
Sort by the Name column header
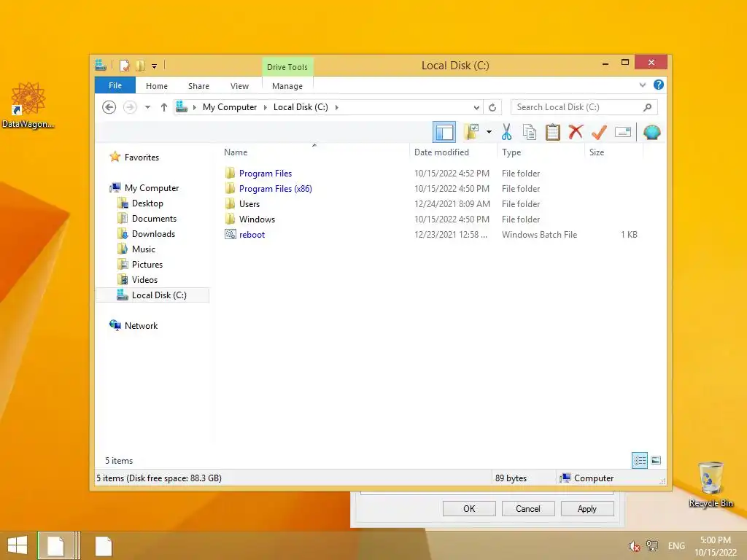tap(314, 152)
